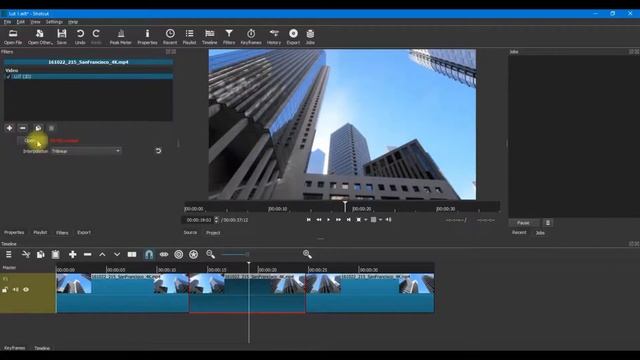Toggle ripple mode on the timeline
640x360 pixels.
tap(179, 254)
